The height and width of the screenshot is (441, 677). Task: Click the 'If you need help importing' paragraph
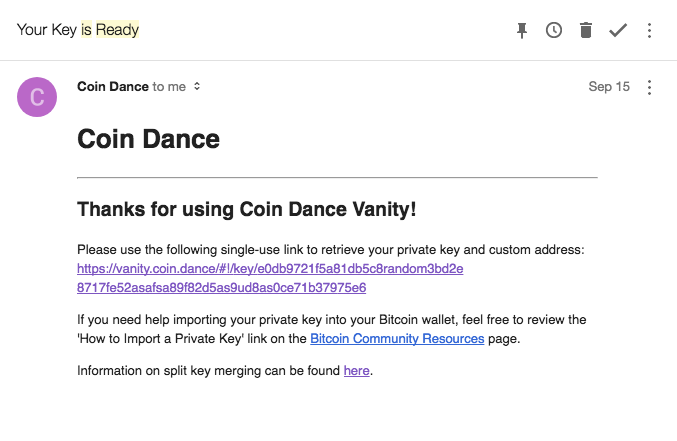pyautogui.click(x=332, y=329)
